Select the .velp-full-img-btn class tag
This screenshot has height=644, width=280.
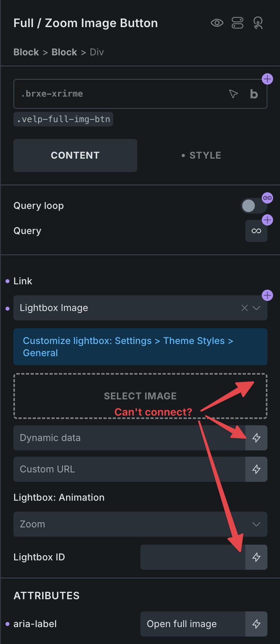pos(63,119)
